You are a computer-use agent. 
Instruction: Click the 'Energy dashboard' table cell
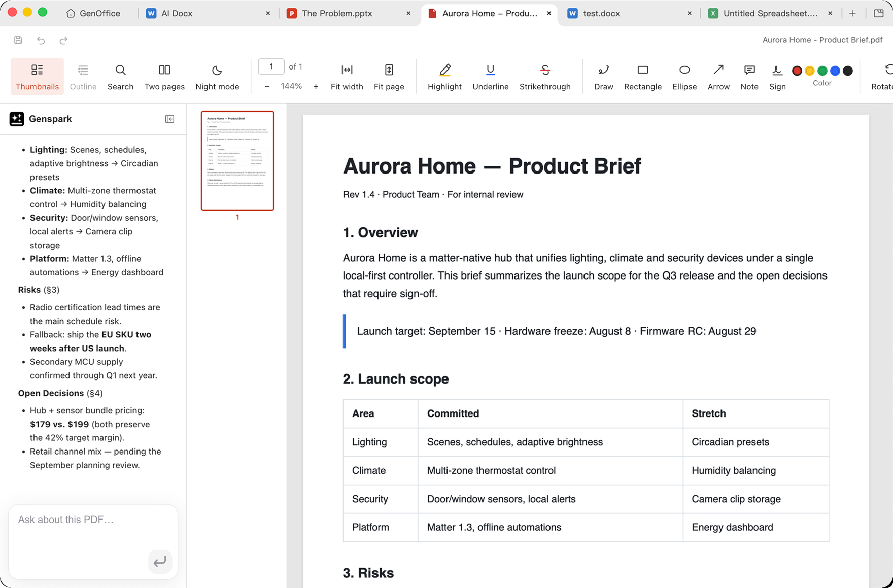(x=755, y=527)
